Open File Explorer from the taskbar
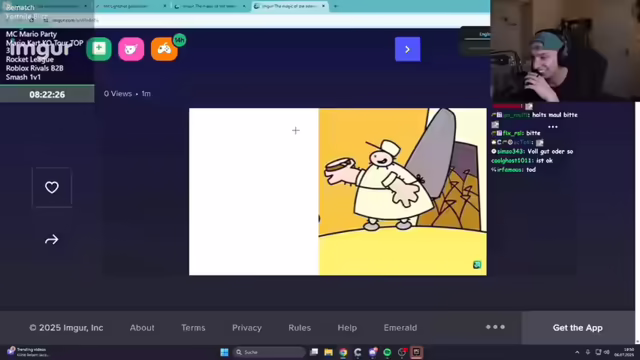640x360 pixels. [x=329, y=352]
